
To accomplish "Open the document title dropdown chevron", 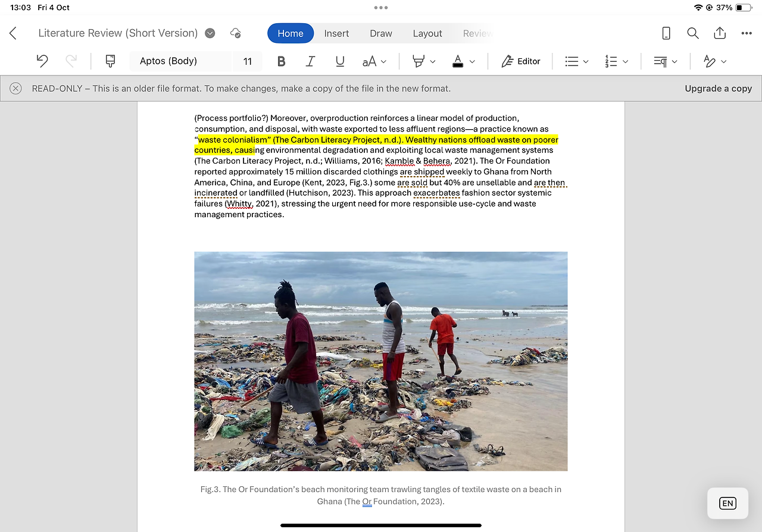I will pyautogui.click(x=210, y=33).
